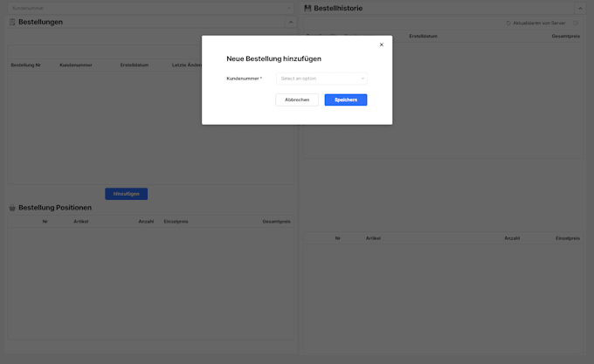
Task: Click the Neue Bestellung hinzufügen dialog title
Action: coord(274,58)
